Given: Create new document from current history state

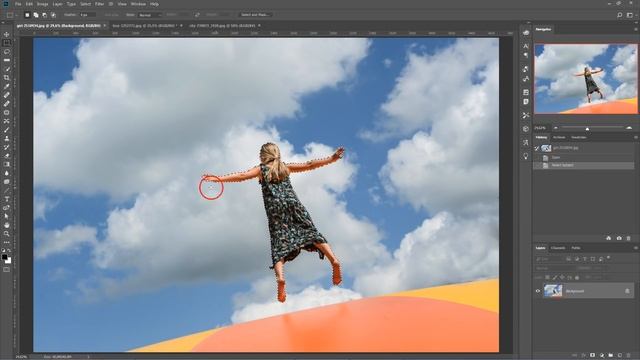Looking at the screenshot, I should [609, 238].
